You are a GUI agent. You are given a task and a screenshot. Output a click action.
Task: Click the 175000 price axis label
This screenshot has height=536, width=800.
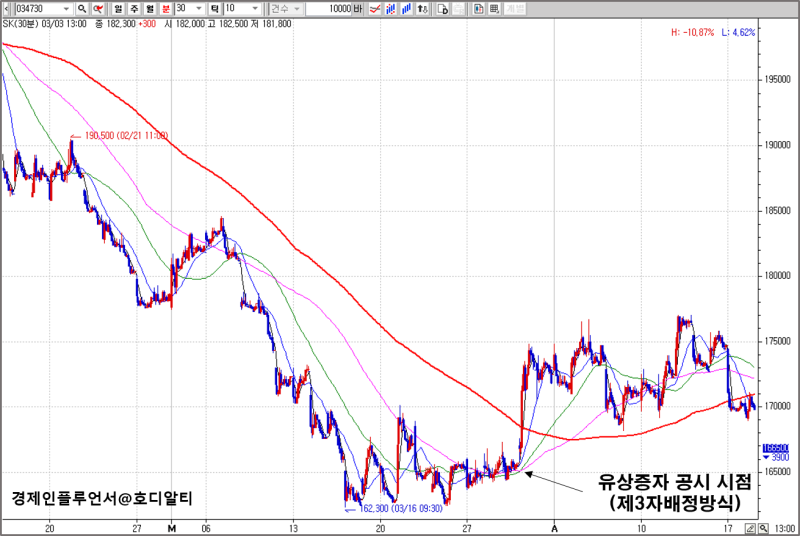pos(777,341)
